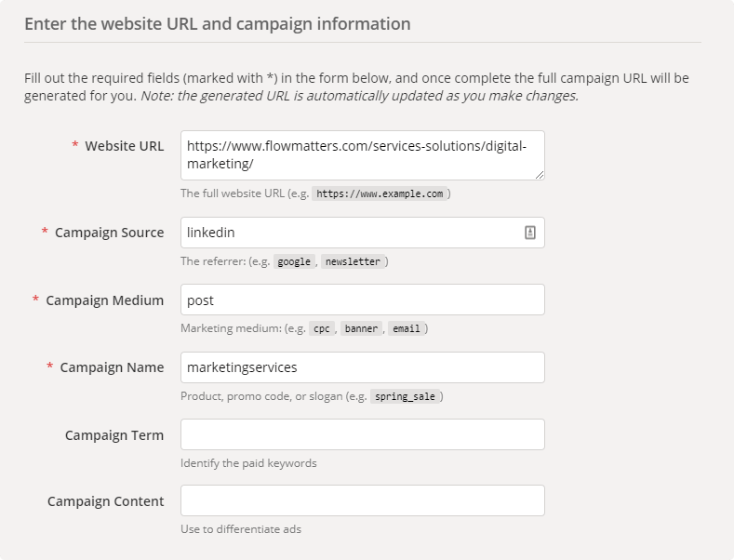Click the Campaign Content label
734x560 pixels.
[105, 501]
